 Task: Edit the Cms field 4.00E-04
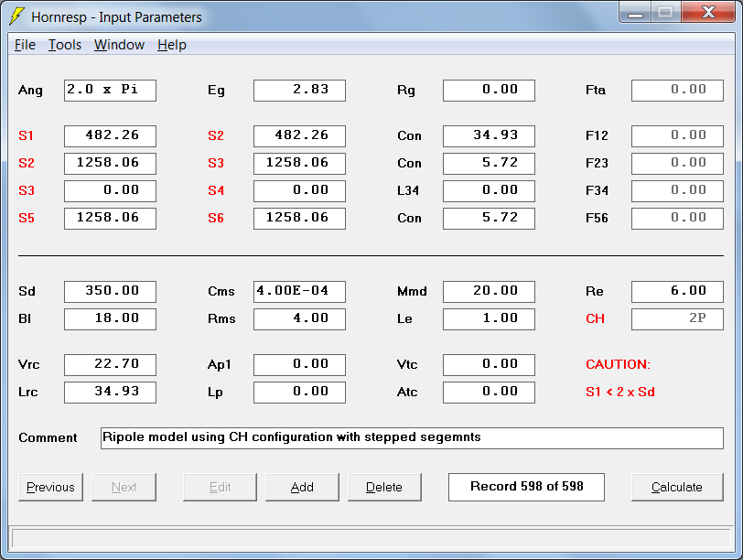pyautogui.click(x=299, y=292)
